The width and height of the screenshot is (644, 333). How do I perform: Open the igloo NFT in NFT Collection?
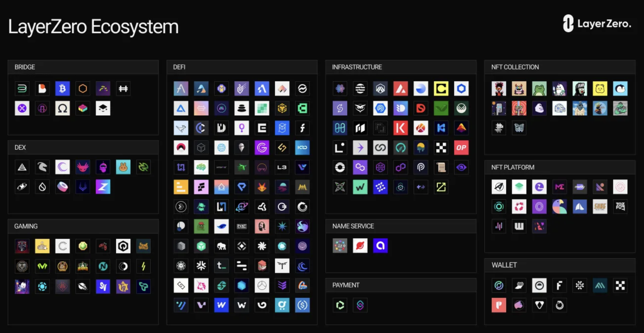click(560, 108)
